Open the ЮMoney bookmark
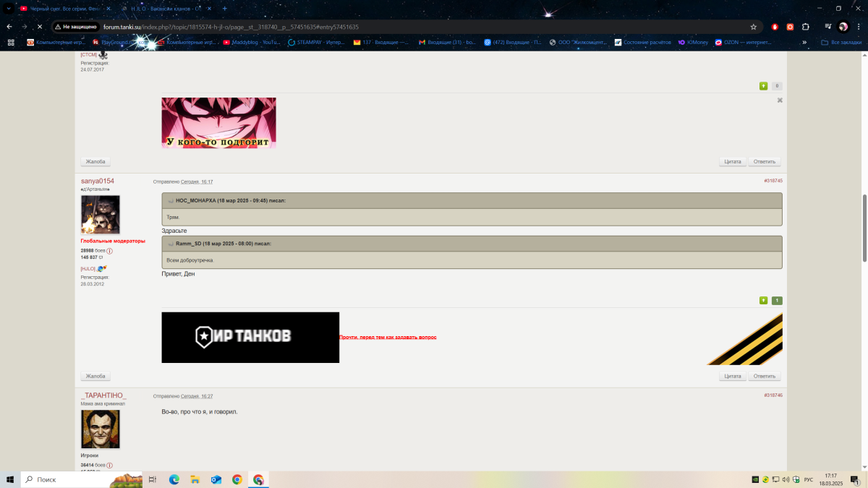The width and height of the screenshot is (868, 488). 693,43
